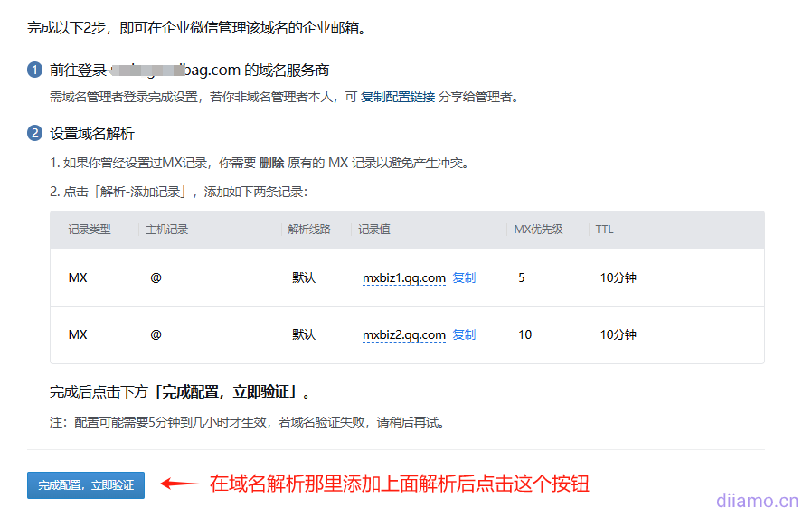Click the TTL column header

(604, 230)
